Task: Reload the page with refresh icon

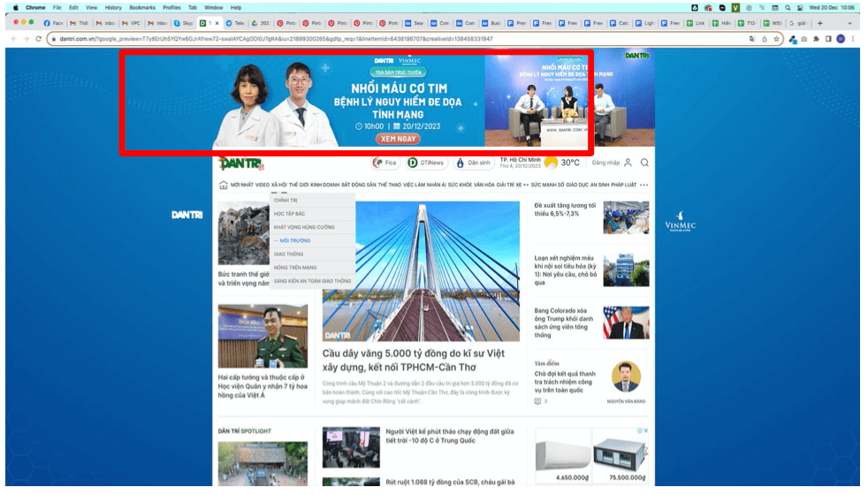Action: (38, 39)
